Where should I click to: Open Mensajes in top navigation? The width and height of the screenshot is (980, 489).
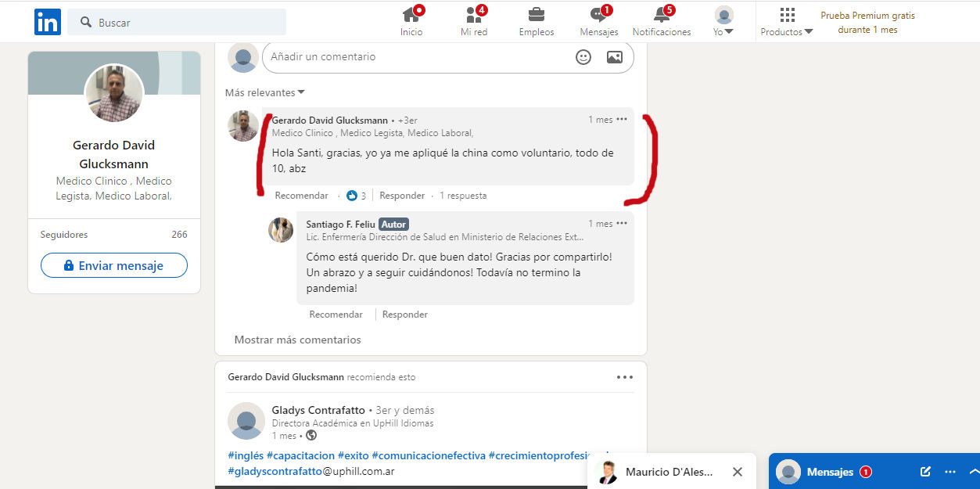click(x=599, y=21)
